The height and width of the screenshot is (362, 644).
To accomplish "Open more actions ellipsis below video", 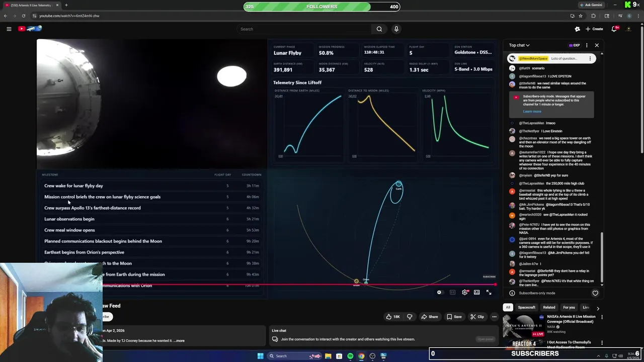I will click(494, 317).
